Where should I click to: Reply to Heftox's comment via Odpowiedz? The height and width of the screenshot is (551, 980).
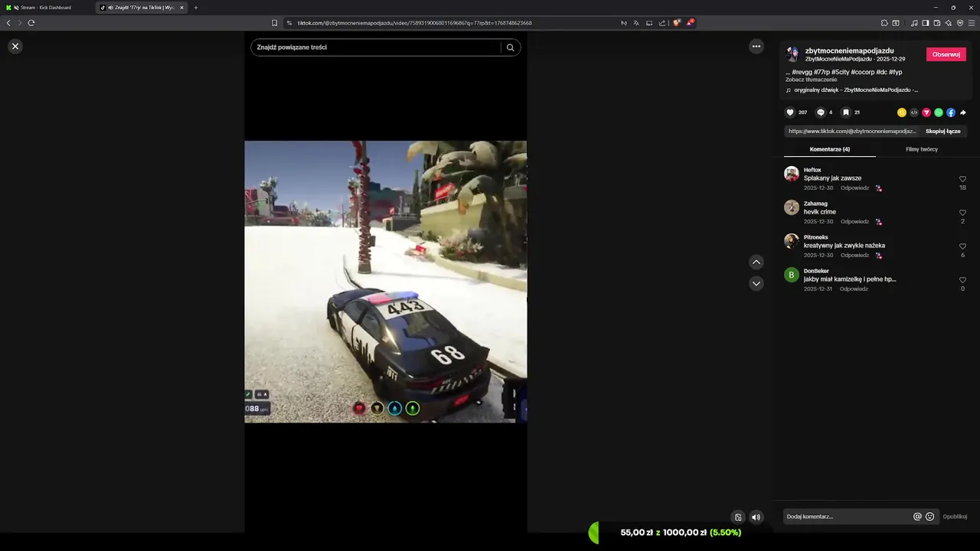coord(854,188)
